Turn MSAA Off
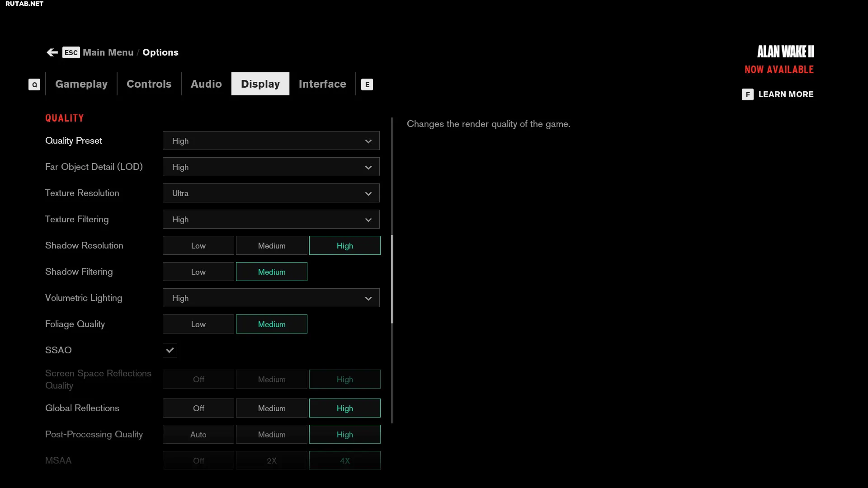This screenshot has width=868, height=488. point(198,460)
